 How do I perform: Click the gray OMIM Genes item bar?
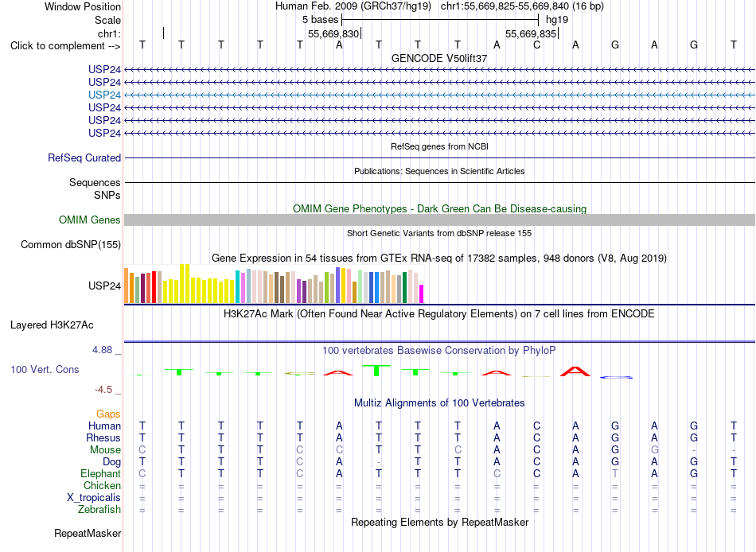pos(439,220)
